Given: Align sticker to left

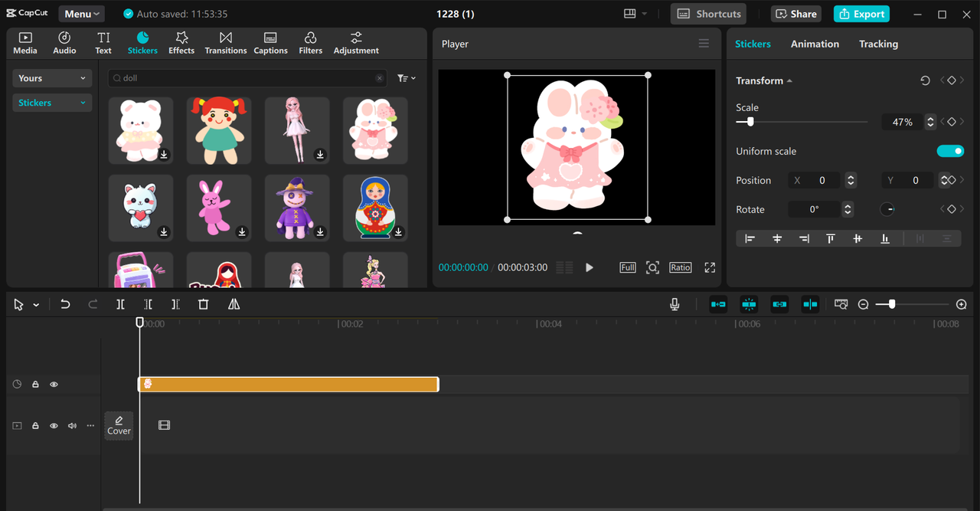Looking at the screenshot, I should click(750, 239).
